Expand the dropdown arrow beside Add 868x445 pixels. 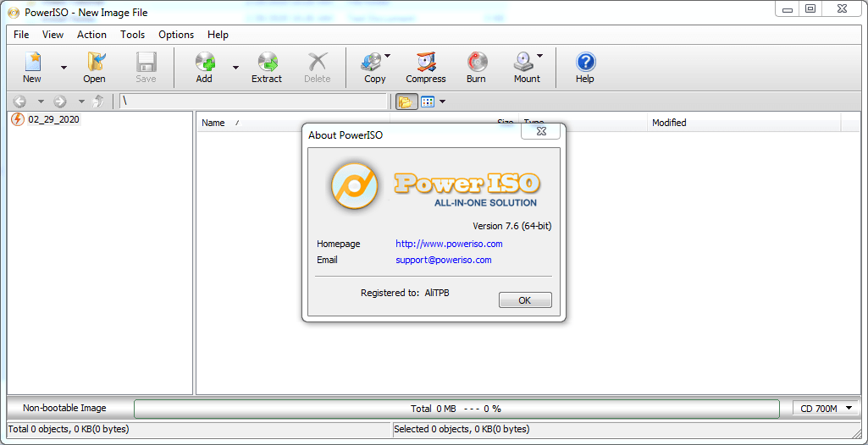235,68
